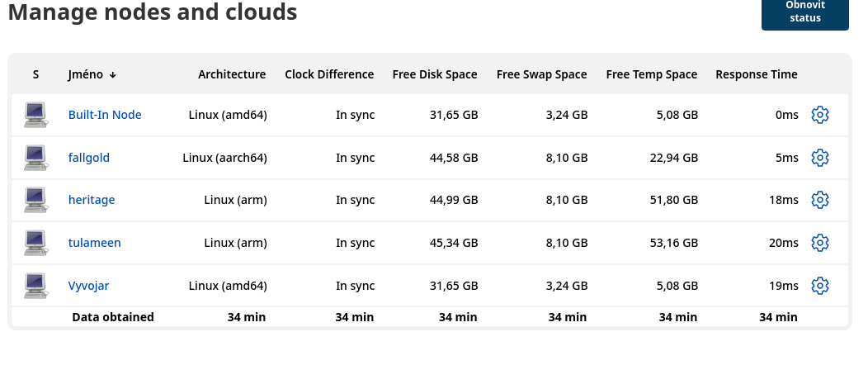868x365 pixels.
Task: Open settings gear for Vyvojar node
Action: 819,286
